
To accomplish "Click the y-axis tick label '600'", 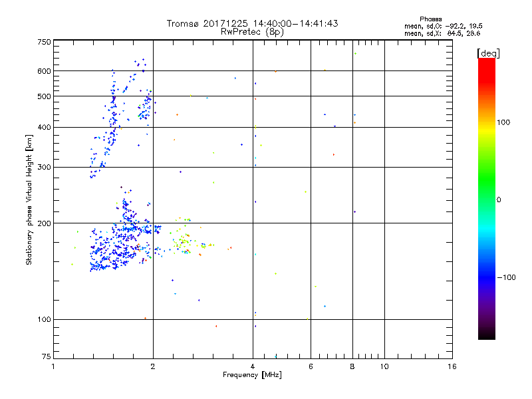I will [44, 71].
